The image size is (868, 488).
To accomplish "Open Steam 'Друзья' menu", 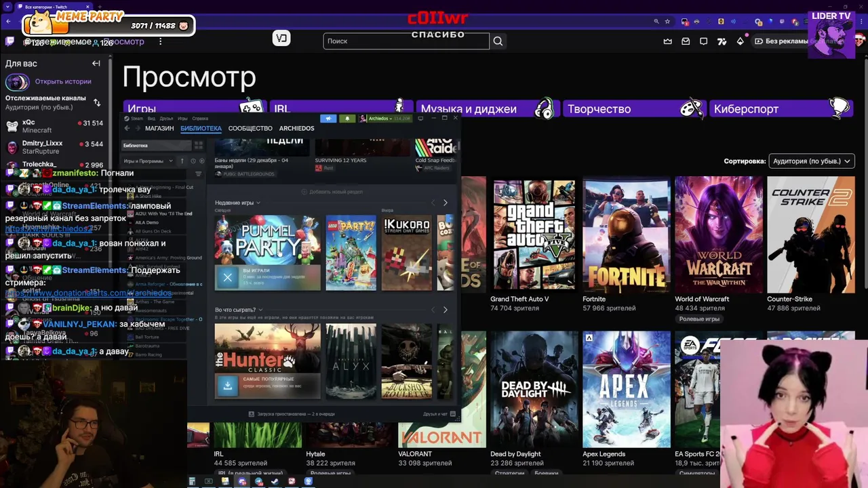I will pos(166,119).
